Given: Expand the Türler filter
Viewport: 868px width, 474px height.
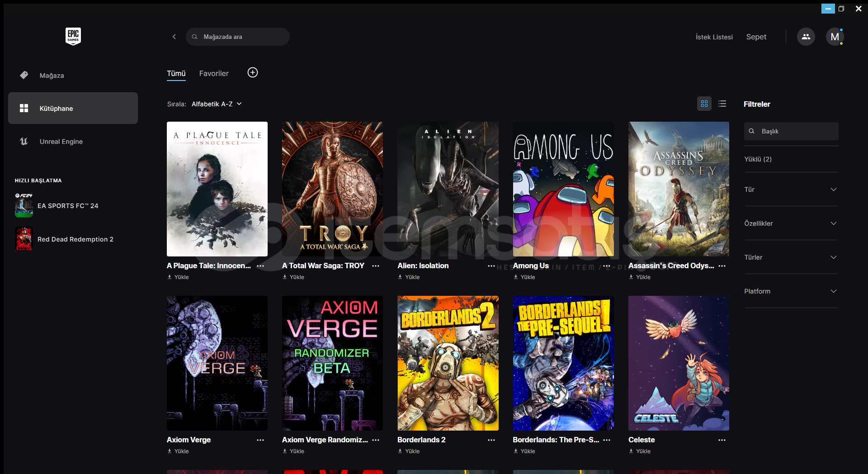Looking at the screenshot, I should (x=791, y=257).
